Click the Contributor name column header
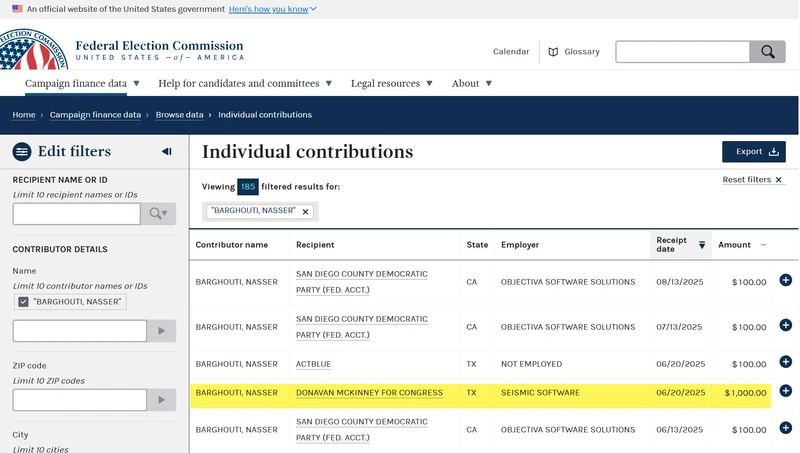The height and width of the screenshot is (453, 800). [x=232, y=245]
